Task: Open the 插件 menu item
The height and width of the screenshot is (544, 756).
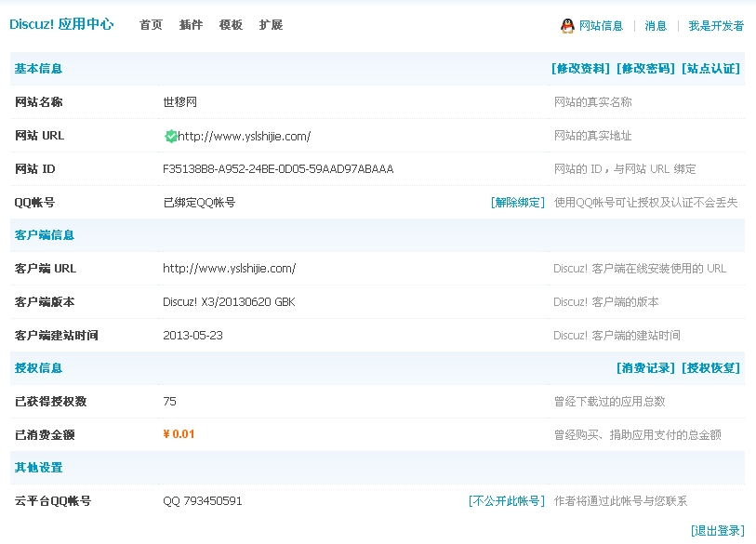Action: (x=191, y=25)
